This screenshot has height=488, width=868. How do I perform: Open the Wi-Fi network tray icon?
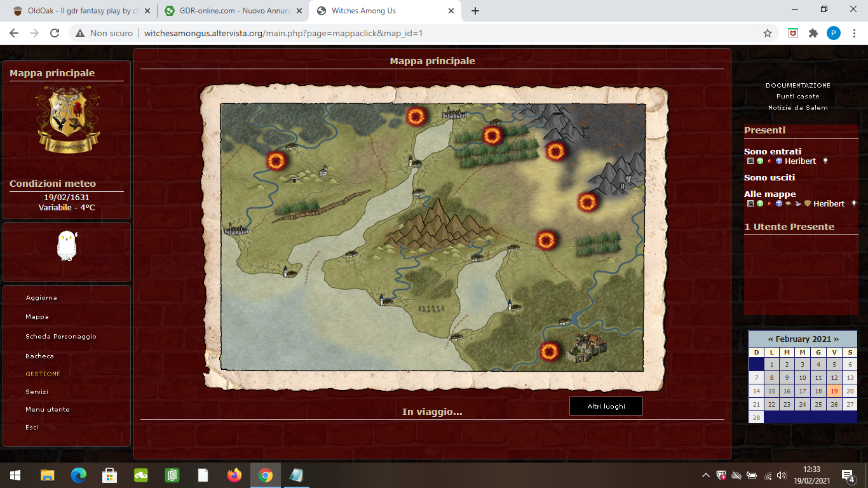point(767,475)
